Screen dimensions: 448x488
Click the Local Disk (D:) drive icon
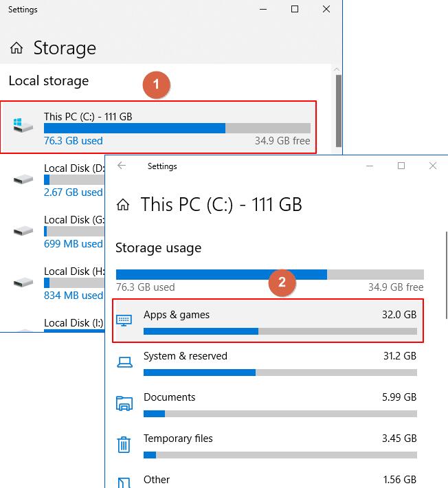[x=23, y=179]
